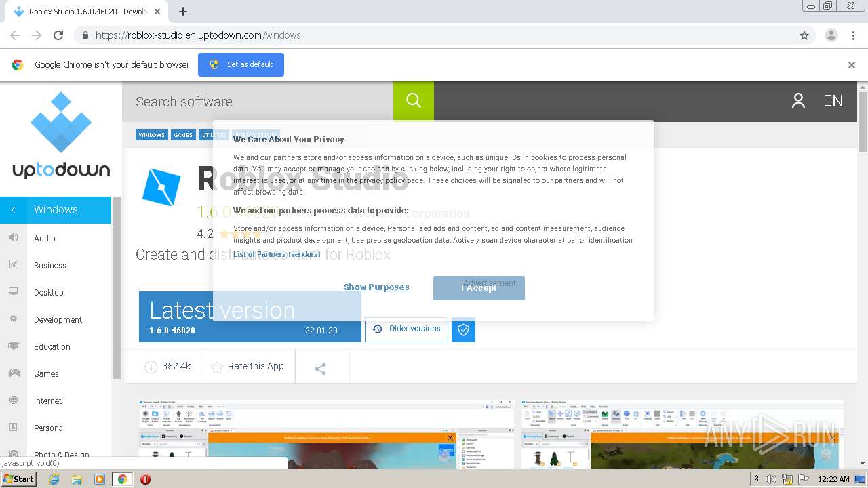Image resolution: width=868 pixels, height=488 pixels.
Task: Click the Desktop monitor icon
Action: (14, 291)
